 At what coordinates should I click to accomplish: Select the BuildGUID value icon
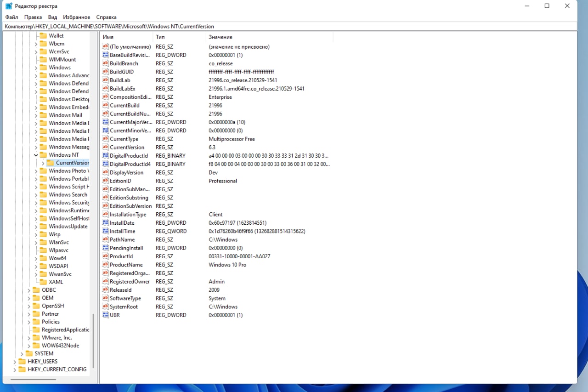click(105, 72)
